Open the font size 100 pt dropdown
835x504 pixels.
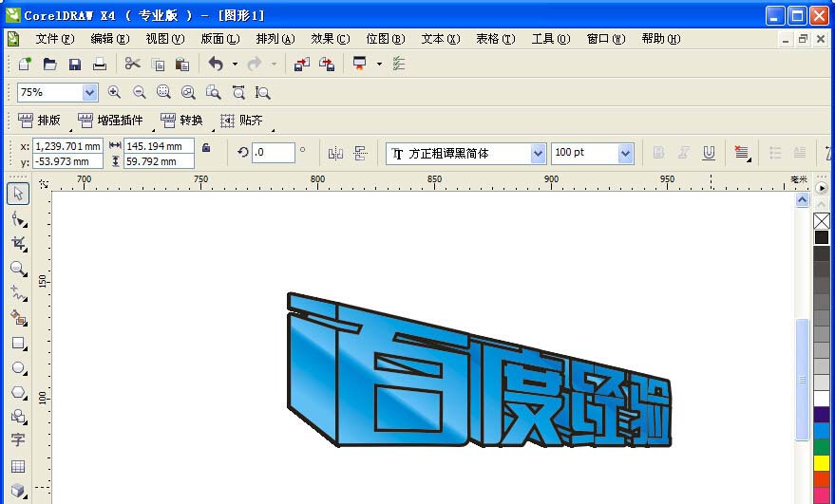tap(625, 154)
